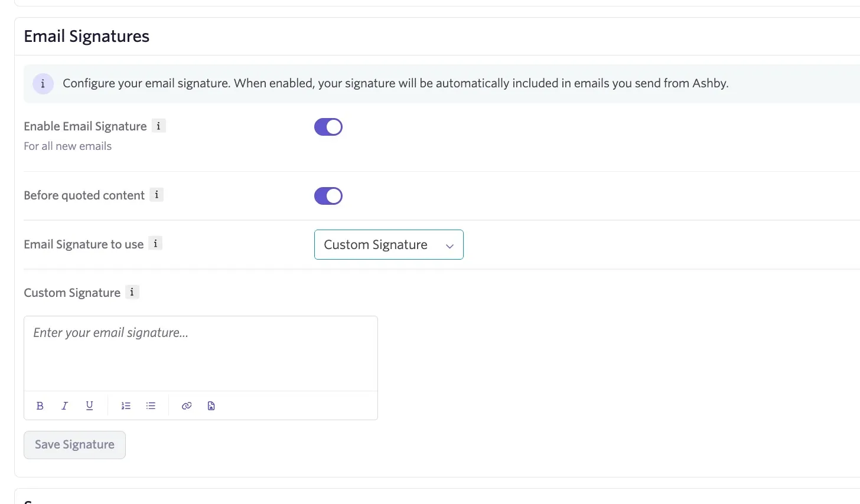Apply italic formatting in signature editor

click(x=65, y=405)
